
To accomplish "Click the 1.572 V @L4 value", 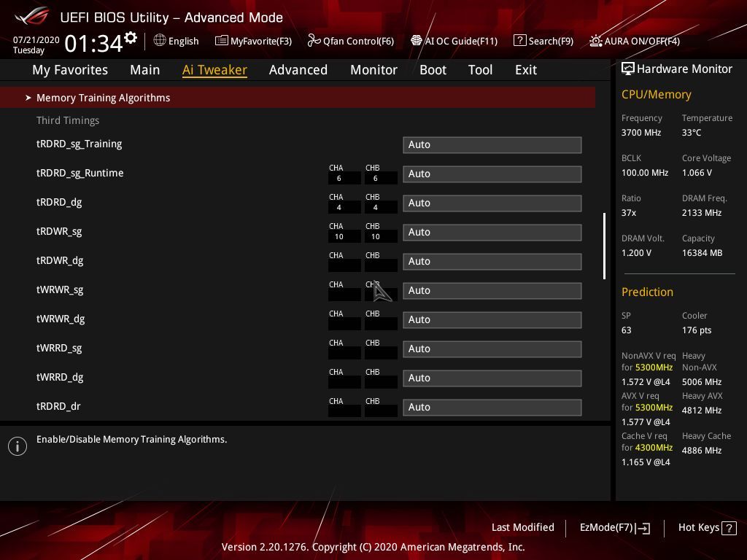I will [646, 381].
